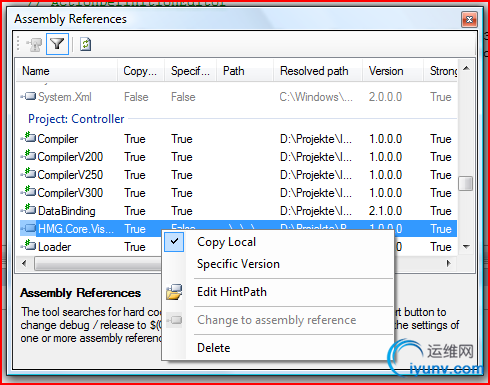Click the DataBinding row reference icon
The height and width of the screenshot is (385, 490).
[29, 209]
